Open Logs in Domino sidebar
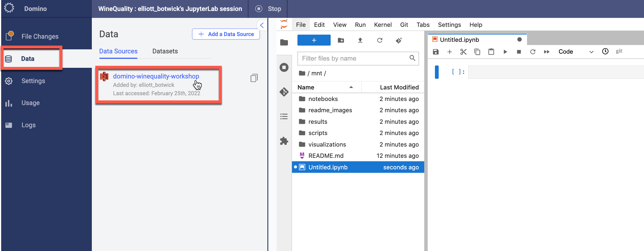This screenshot has width=644, height=251. 28,125
